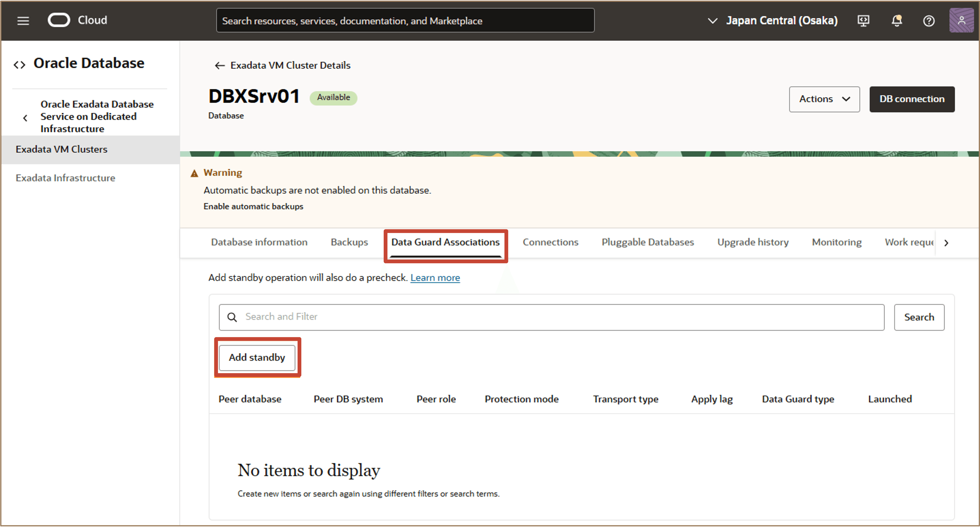980x527 pixels.
Task: Expand the Actions dropdown
Action: point(824,99)
